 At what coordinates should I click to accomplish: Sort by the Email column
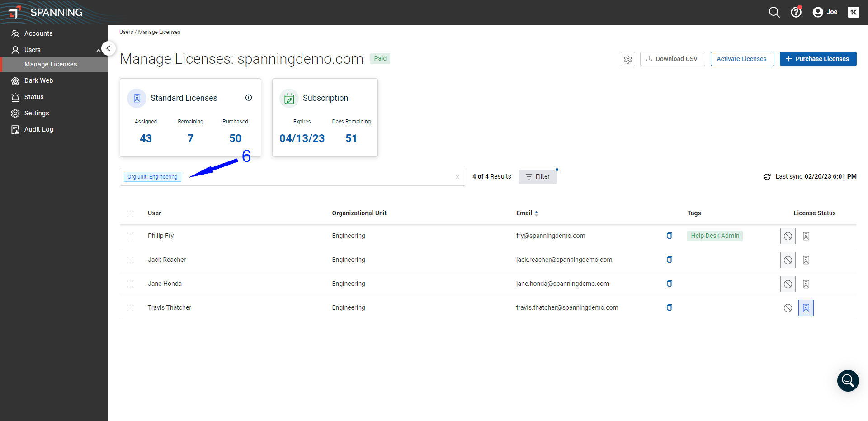pyautogui.click(x=527, y=213)
